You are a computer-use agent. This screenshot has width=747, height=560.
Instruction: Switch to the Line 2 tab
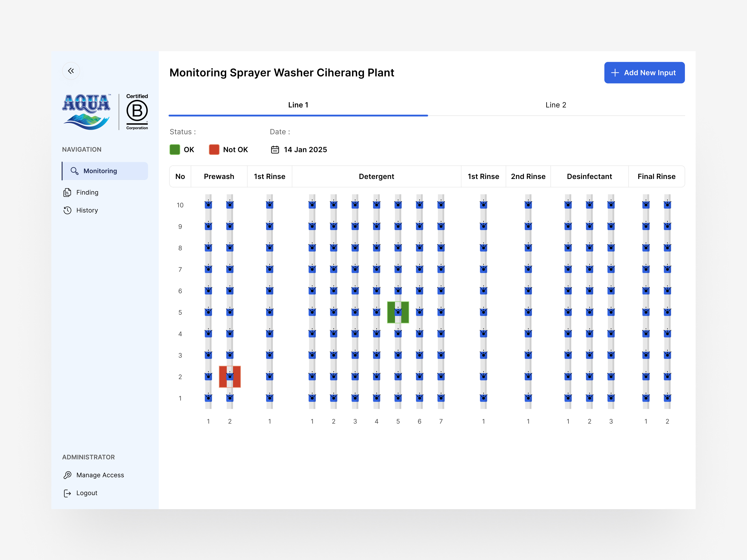point(556,105)
